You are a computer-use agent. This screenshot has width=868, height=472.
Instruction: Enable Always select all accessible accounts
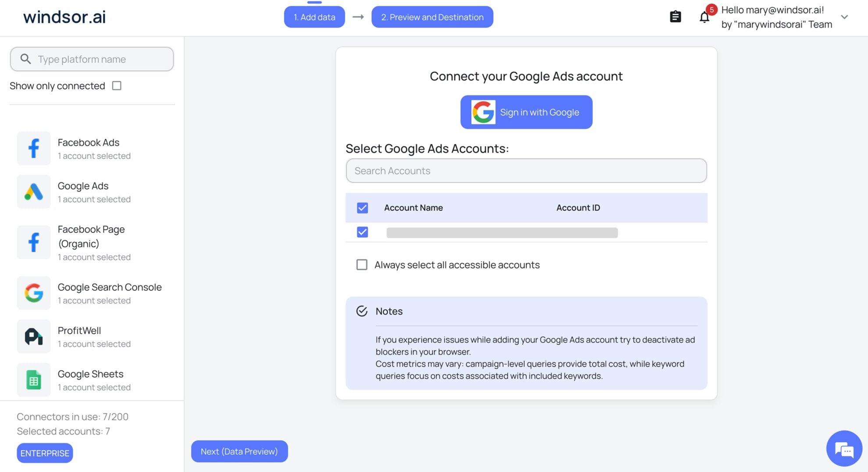coord(362,265)
